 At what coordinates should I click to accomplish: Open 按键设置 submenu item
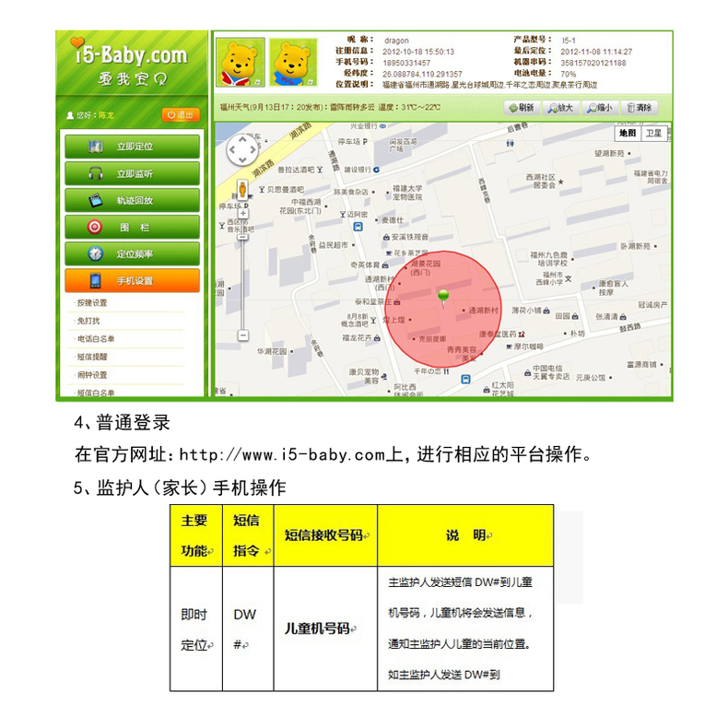(92, 302)
